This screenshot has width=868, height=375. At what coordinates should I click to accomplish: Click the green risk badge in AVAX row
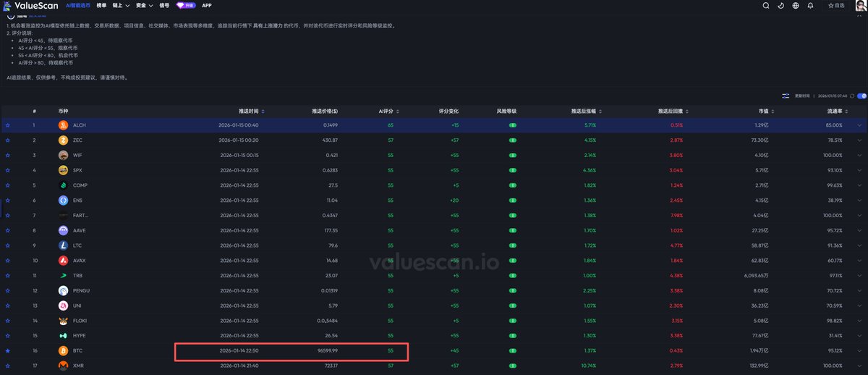pos(511,261)
